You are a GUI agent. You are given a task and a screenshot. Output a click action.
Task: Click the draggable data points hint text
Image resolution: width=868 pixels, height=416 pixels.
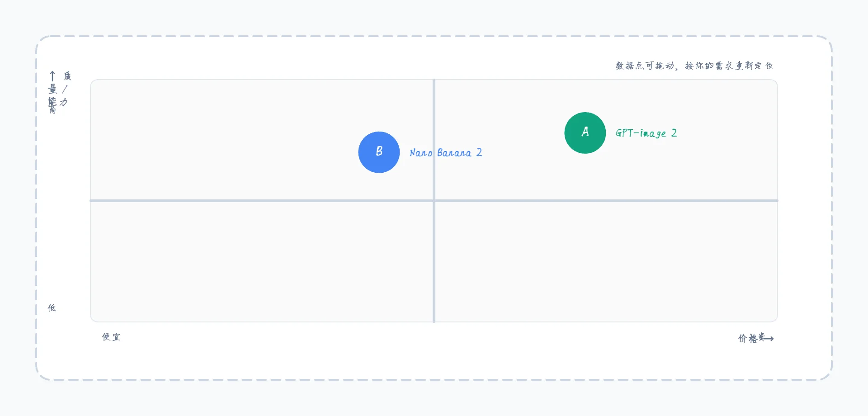tap(694, 66)
